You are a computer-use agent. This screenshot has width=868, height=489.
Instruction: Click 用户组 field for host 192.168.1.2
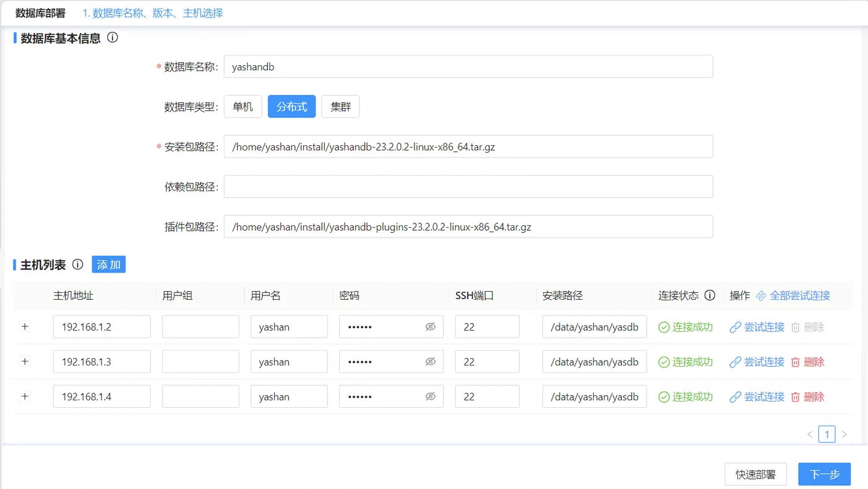pyautogui.click(x=201, y=327)
